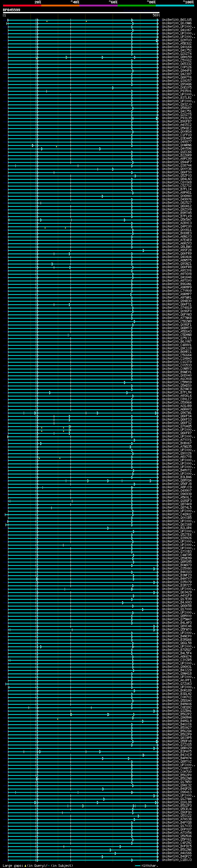Select UniRef100_Q96TW1
The width and height of the screenshot is (197, 868).
pyautogui.click(x=177, y=412)
